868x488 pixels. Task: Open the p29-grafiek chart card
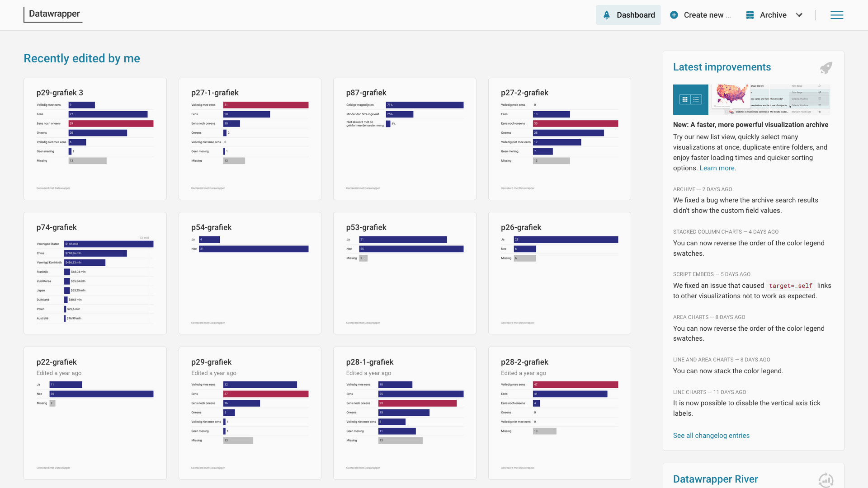[x=250, y=413]
